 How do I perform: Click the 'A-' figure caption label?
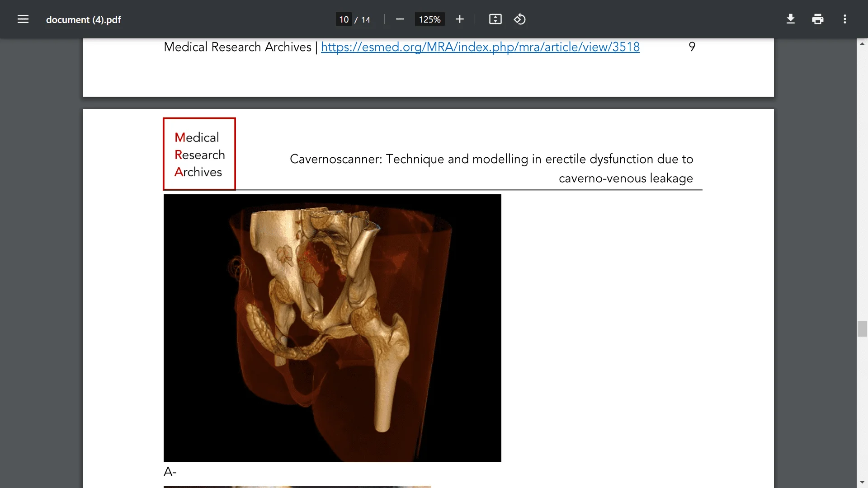point(170,472)
